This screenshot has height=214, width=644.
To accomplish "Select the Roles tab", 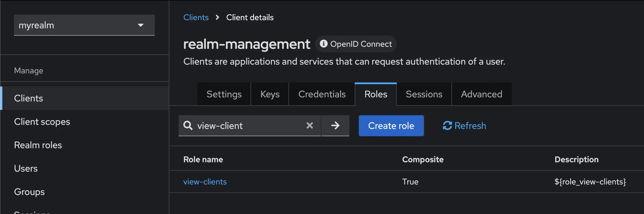I will [x=376, y=94].
